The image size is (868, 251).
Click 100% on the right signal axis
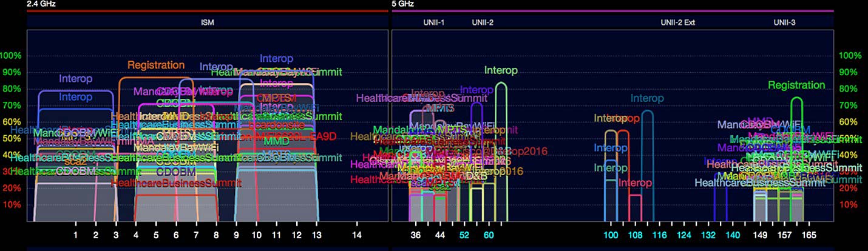tap(850, 56)
